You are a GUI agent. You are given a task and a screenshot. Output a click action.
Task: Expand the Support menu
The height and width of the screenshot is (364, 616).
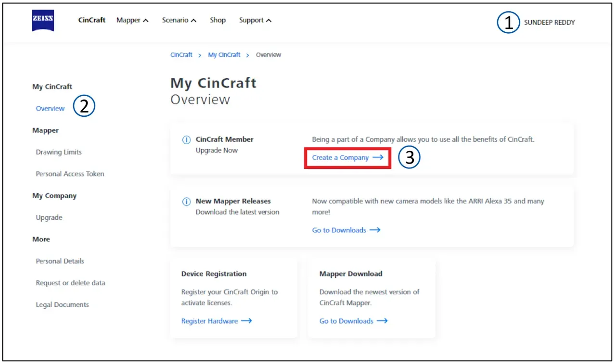pos(255,20)
